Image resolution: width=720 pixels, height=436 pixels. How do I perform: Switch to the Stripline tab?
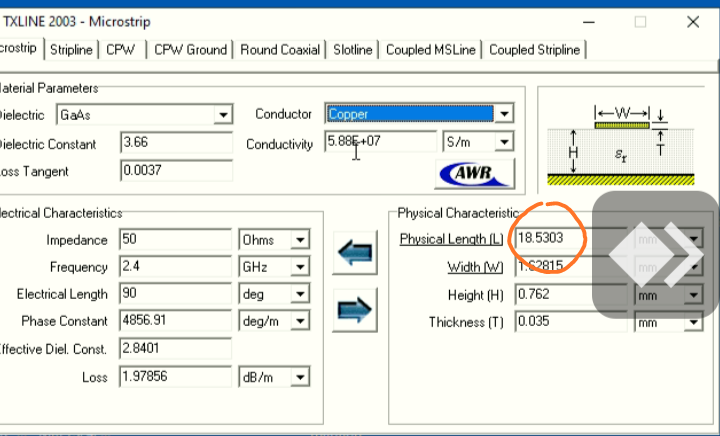[x=72, y=49]
